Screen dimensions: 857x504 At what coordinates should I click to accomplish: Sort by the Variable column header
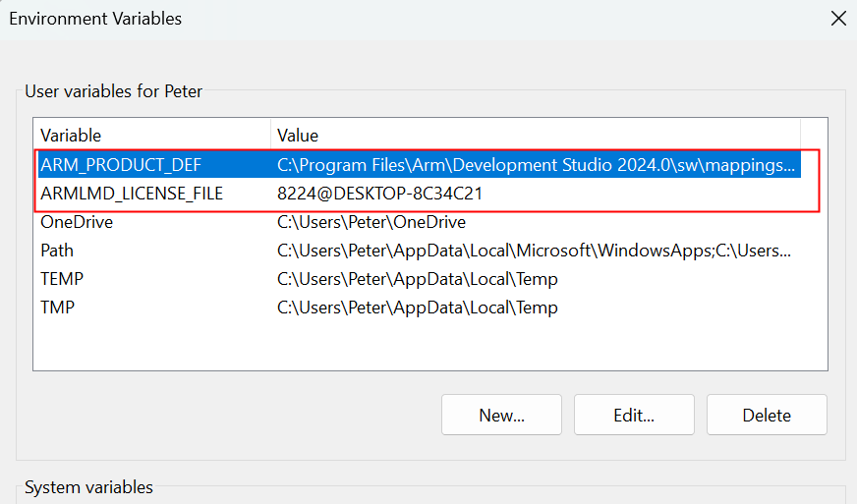(71, 136)
